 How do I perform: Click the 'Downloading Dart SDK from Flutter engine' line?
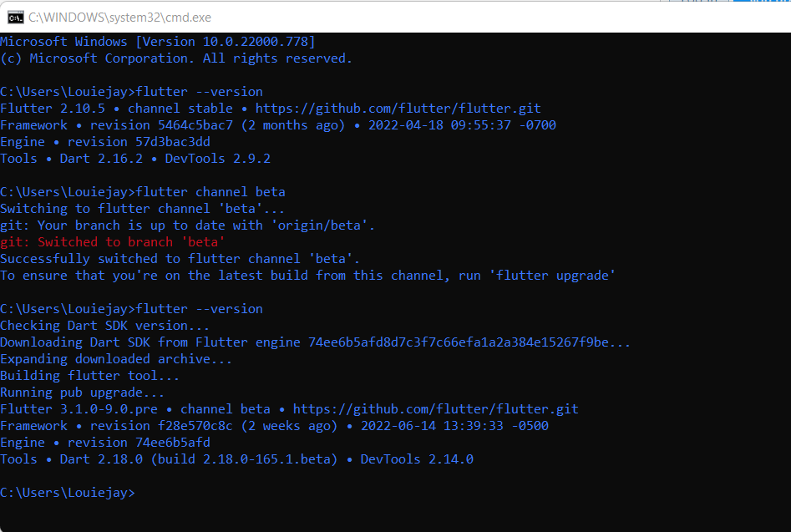click(315, 342)
